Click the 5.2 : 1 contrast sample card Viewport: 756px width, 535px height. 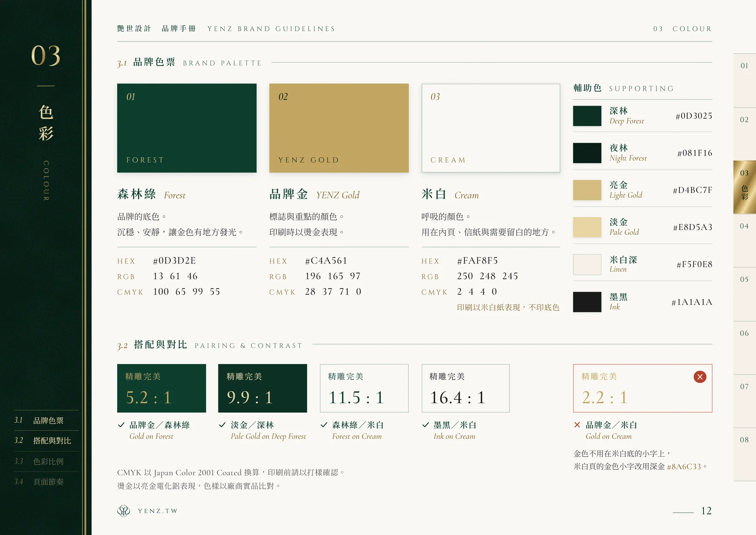[162, 388]
